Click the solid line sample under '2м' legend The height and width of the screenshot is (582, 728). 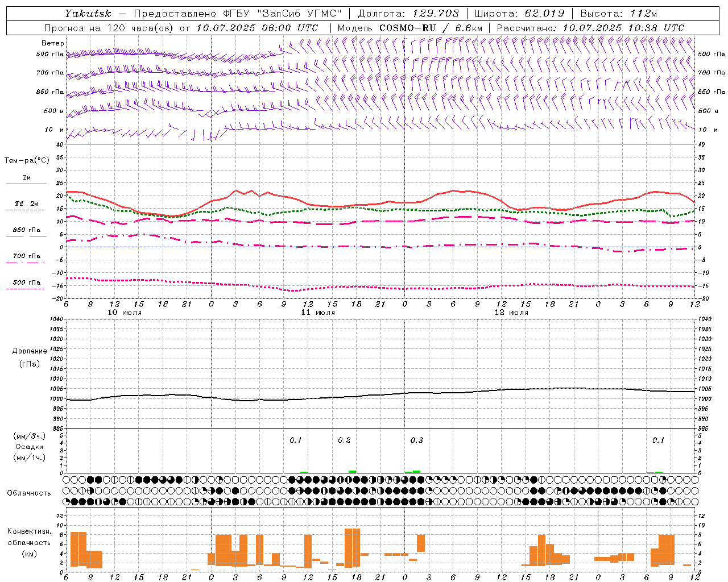point(26,184)
